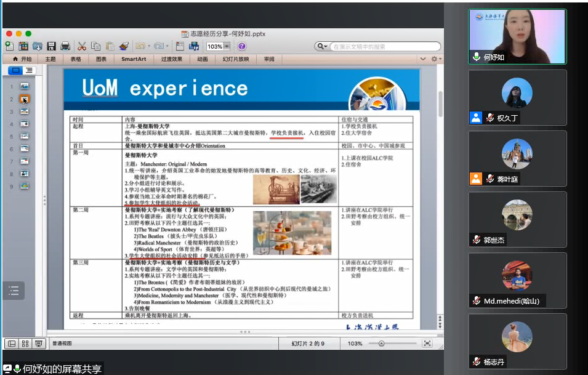
Task: Undo the last action
Action: point(140,46)
